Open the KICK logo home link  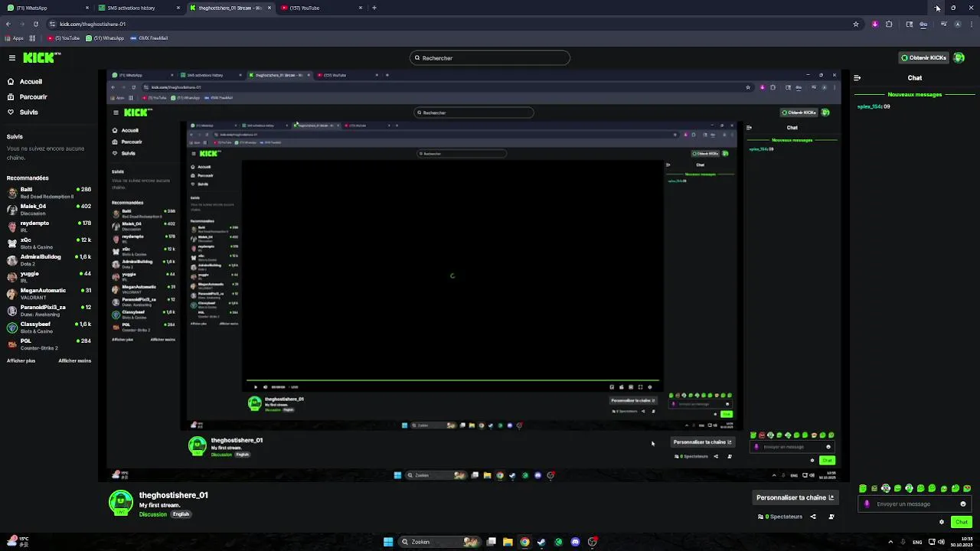click(40, 57)
